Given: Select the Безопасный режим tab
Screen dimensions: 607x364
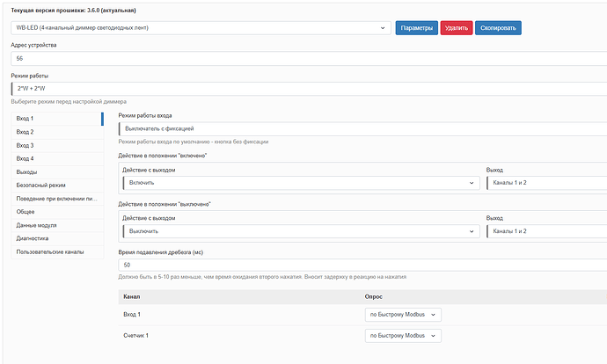Looking at the screenshot, I should point(56,186).
